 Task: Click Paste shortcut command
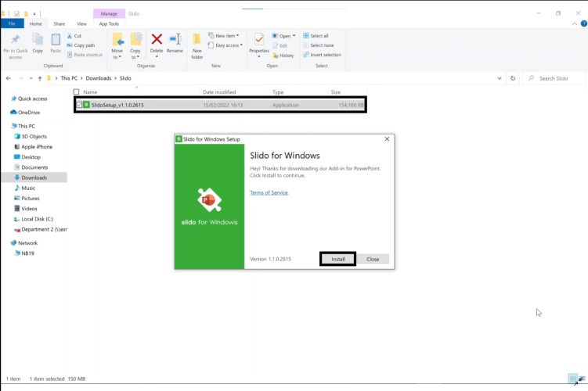pos(85,55)
